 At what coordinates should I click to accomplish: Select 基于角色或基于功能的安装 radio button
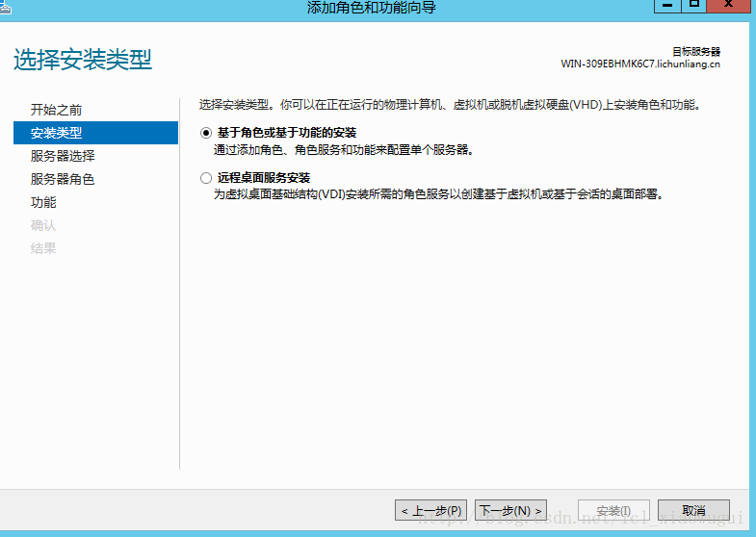tap(206, 133)
